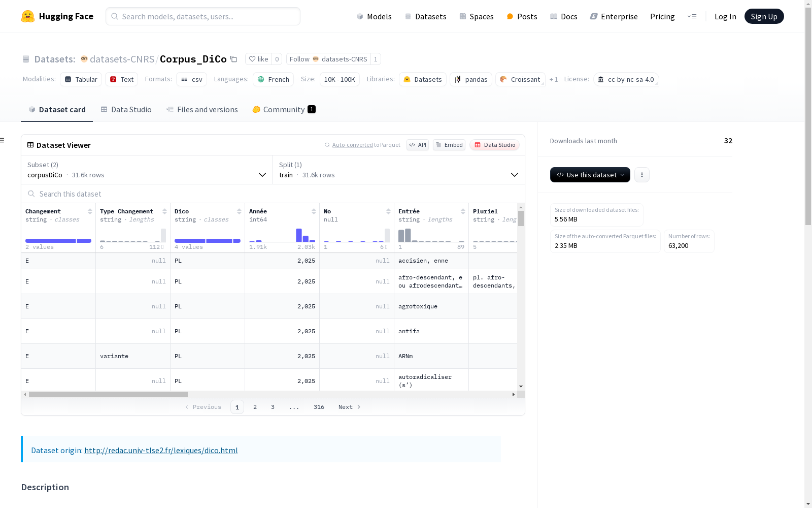Expand the Split train dropdown
Screen dimensions: 812x508
[x=399, y=170]
